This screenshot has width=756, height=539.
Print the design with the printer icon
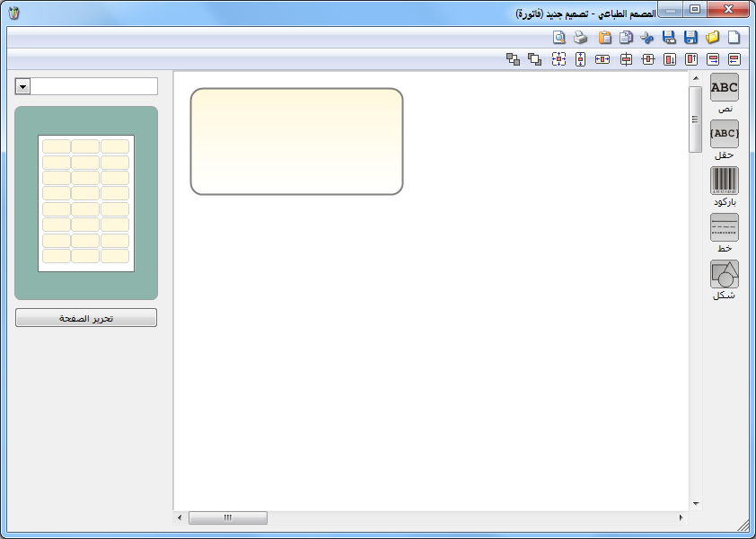tap(580, 37)
